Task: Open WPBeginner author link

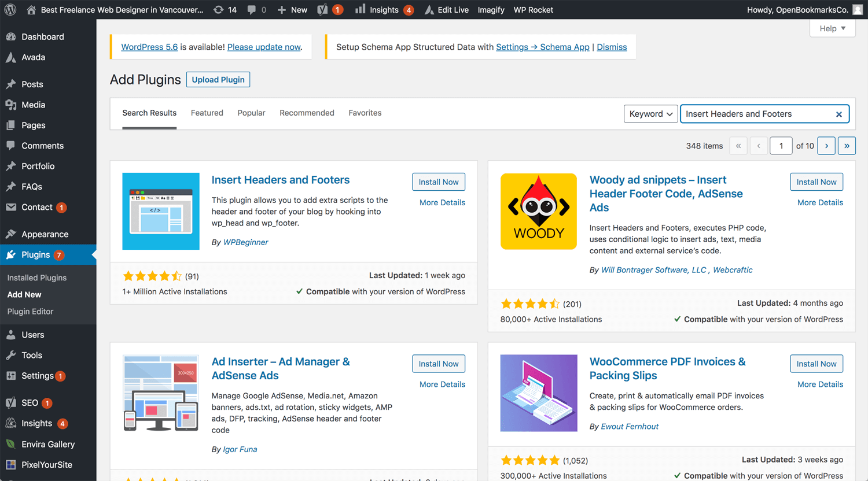Action: click(246, 242)
